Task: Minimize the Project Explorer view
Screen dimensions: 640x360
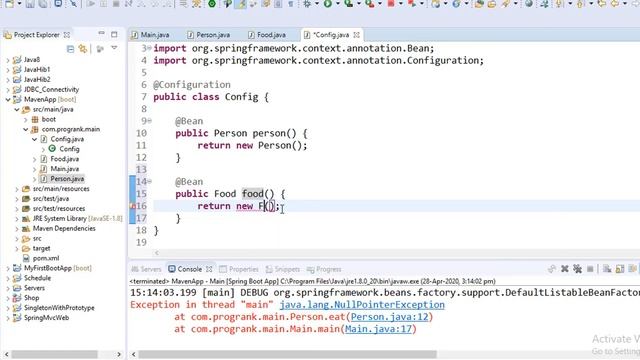Action: pos(101,34)
